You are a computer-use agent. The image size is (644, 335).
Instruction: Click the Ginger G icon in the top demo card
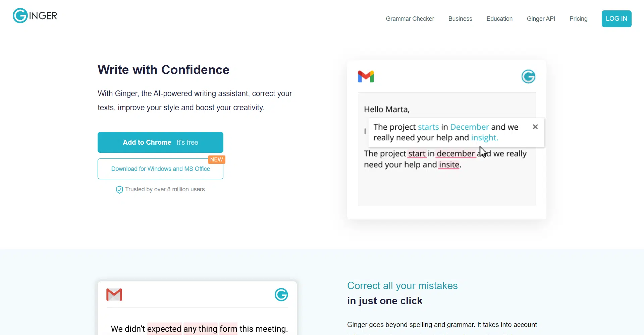(528, 77)
